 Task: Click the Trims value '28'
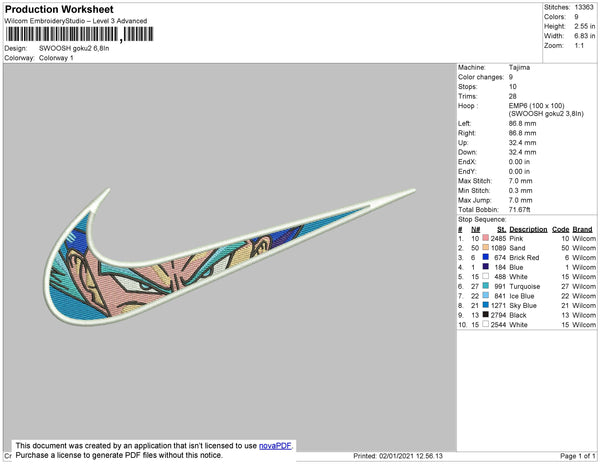click(512, 96)
